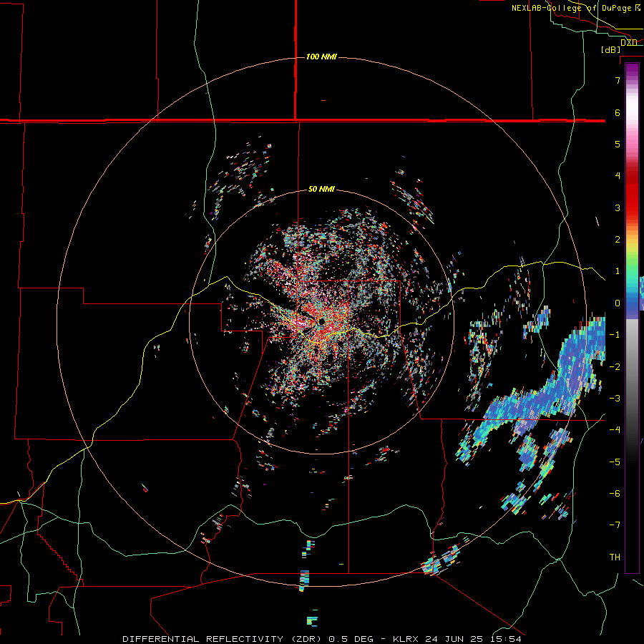This screenshot has height=644, width=644.
Task: Click the -3 value on the dB scale
Action: (x=615, y=399)
